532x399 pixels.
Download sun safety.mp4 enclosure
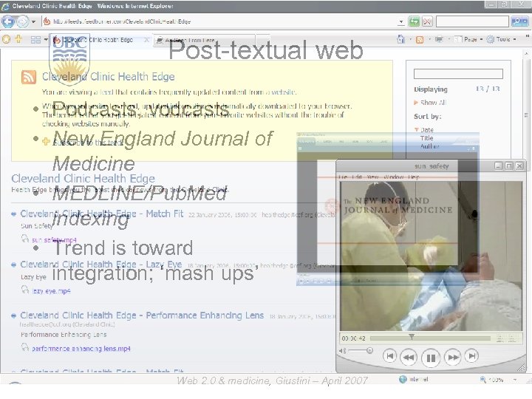[x=54, y=240]
